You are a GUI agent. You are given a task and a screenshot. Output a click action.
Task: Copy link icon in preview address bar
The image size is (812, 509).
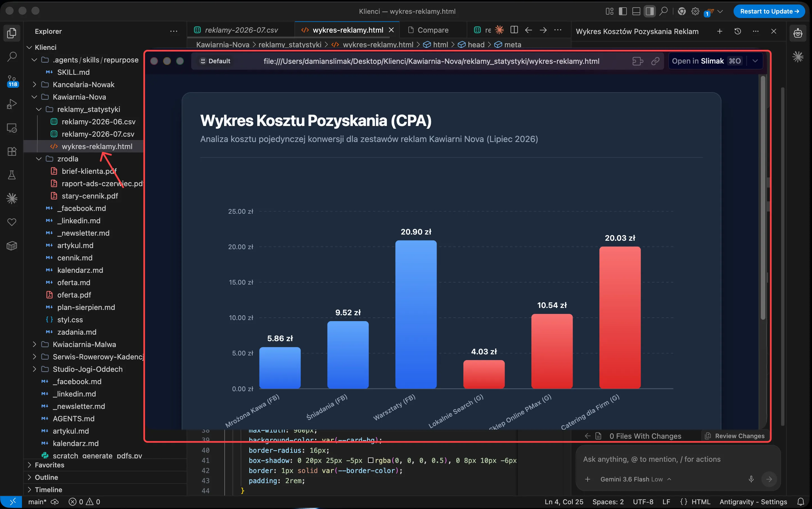tap(655, 61)
